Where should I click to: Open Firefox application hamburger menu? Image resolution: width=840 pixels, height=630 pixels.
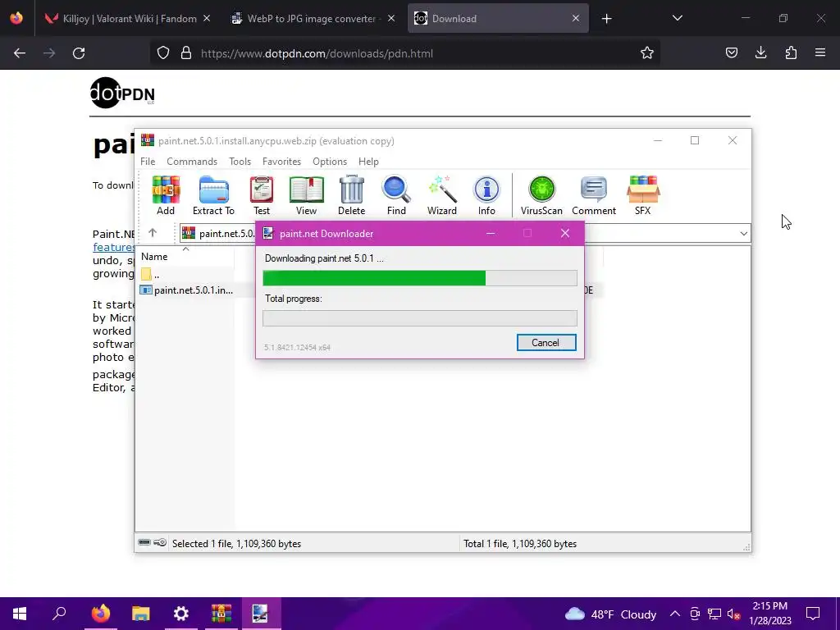coord(820,52)
